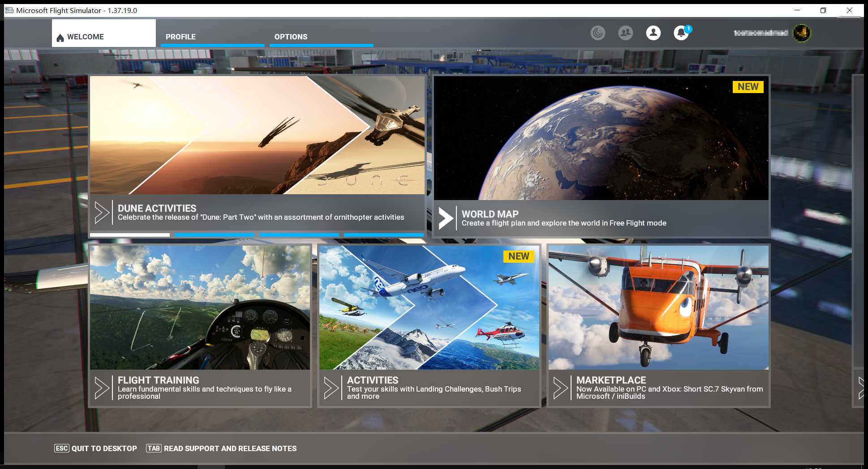Click the TAB key hint icon
This screenshot has width=868, height=469.
tap(154, 448)
